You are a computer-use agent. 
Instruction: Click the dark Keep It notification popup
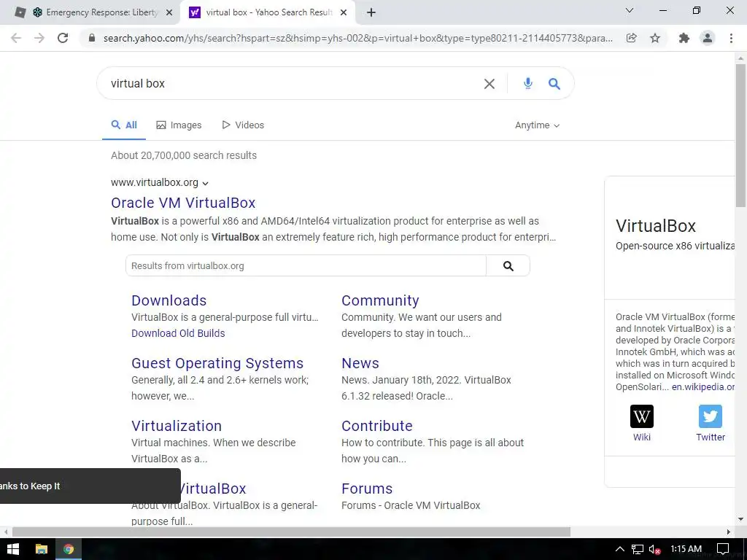click(x=90, y=486)
